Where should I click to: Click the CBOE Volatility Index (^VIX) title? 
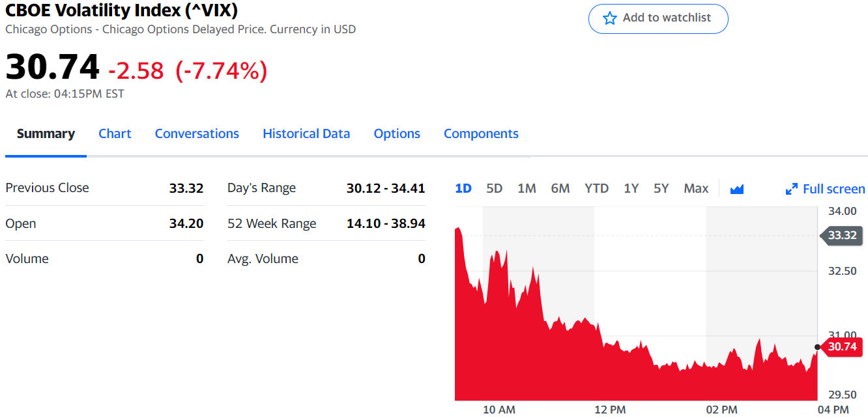tap(121, 10)
